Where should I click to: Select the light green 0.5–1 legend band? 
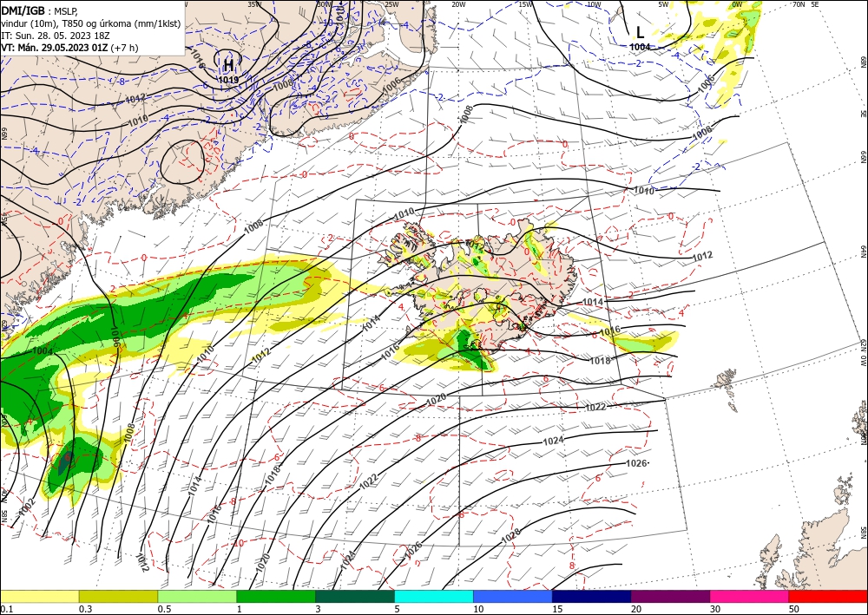[x=197, y=596]
